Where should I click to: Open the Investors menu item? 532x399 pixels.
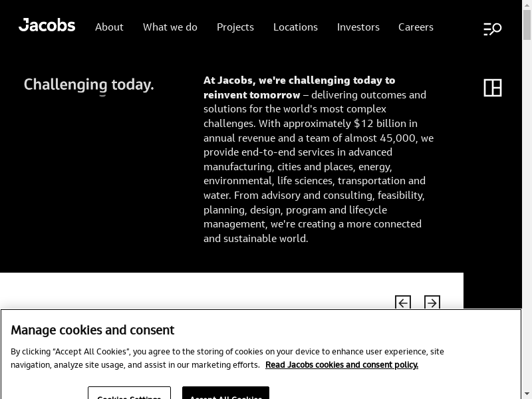358,27
